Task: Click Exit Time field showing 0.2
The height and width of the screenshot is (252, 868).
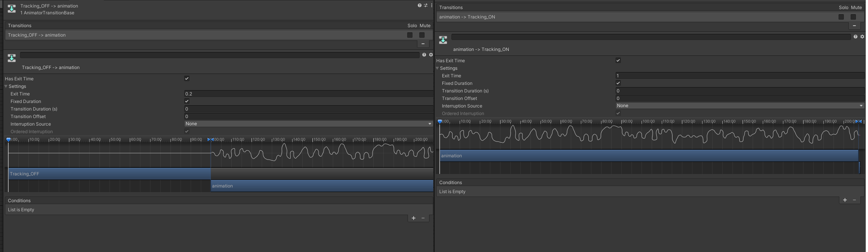Action: 308,94
